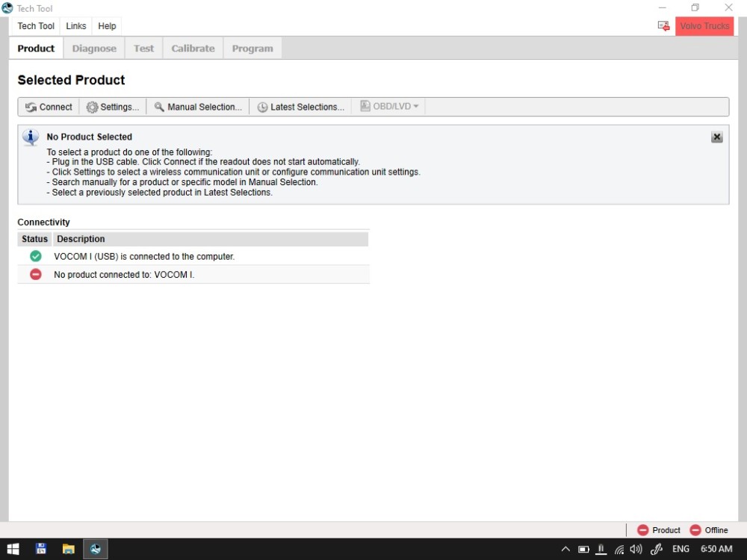The width and height of the screenshot is (747, 560).
Task: Open the Wi-Fi network tray icon
Action: [619, 549]
